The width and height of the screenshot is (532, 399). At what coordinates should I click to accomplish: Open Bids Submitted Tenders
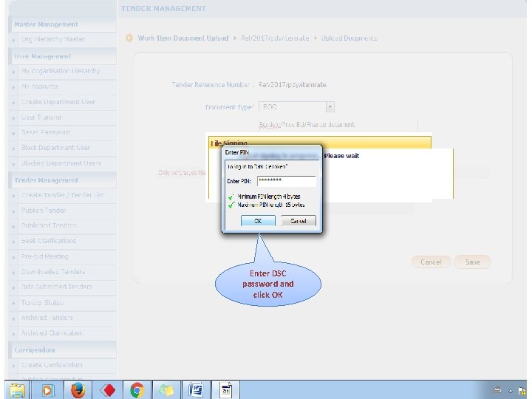(x=57, y=287)
